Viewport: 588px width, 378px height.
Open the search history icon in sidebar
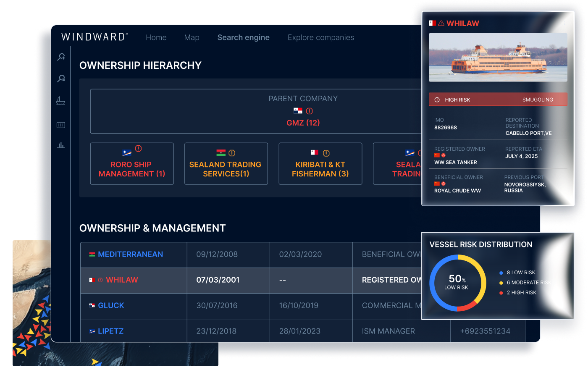tap(61, 79)
